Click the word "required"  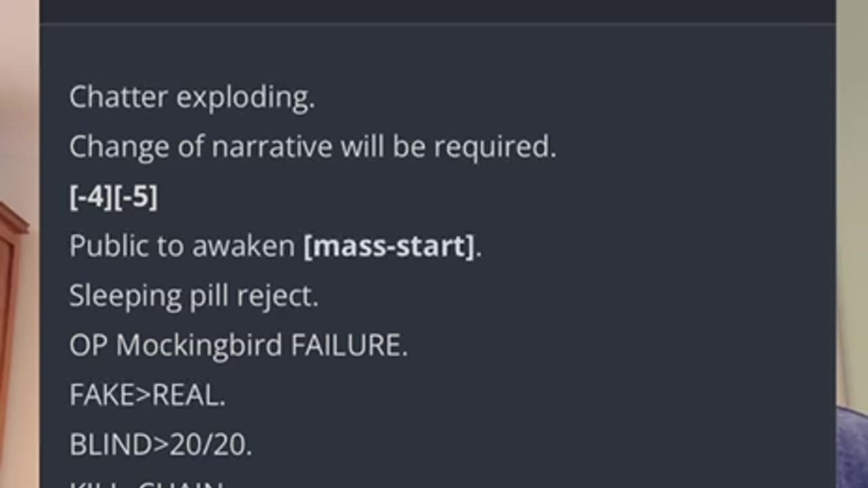(x=494, y=147)
